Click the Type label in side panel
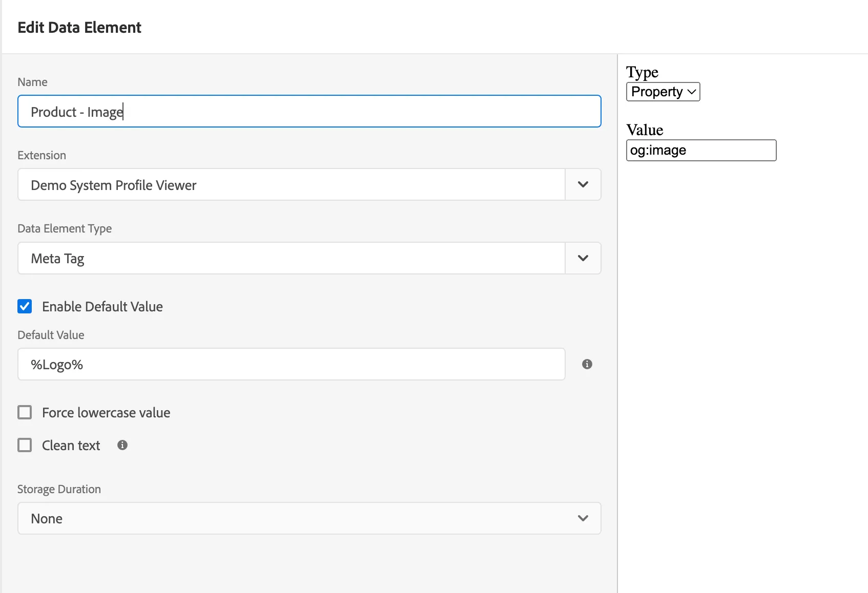The width and height of the screenshot is (868, 593). click(642, 72)
